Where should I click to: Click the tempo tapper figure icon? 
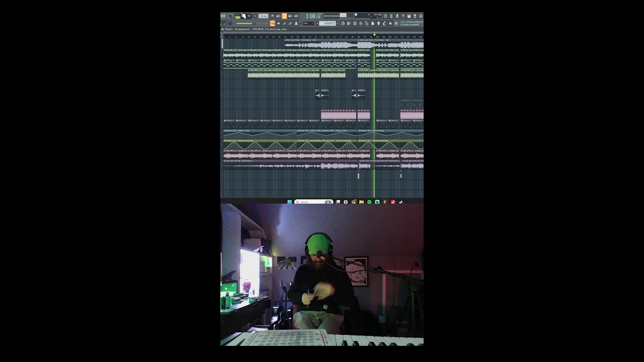(x=384, y=23)
